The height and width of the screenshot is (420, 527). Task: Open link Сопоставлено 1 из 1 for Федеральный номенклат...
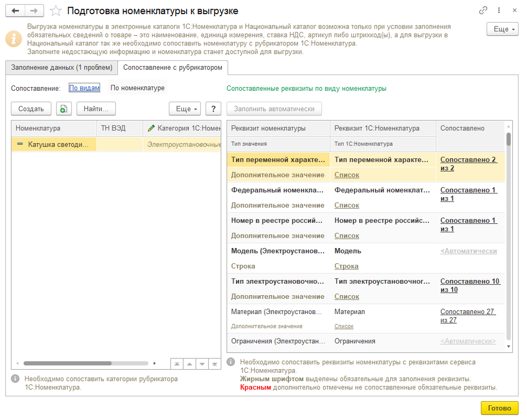coord(468,194)
